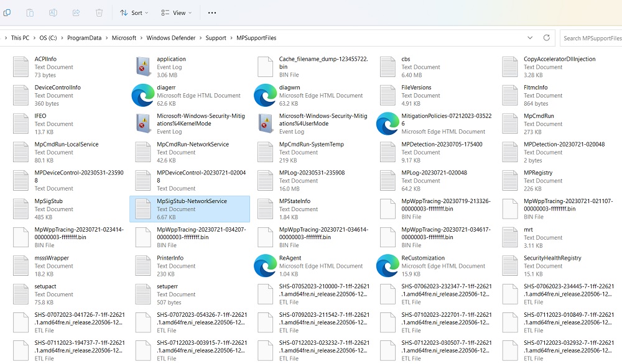Refresh the folder view
The width and height of the screenshot is (622, 364).
(545, 38)
